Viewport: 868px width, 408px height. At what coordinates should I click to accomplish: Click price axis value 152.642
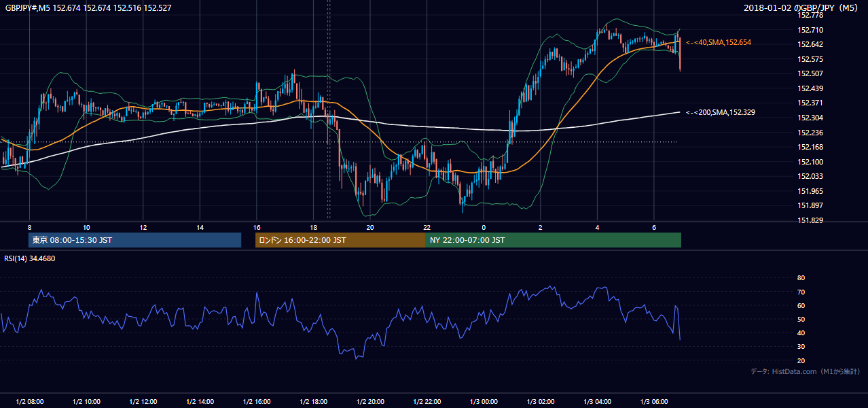(x=810, y=44)
